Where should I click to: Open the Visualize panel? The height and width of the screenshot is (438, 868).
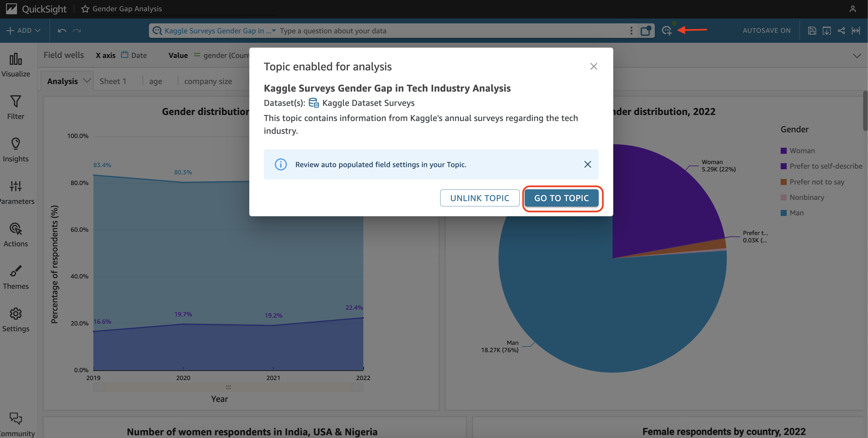tap(15, 65)
